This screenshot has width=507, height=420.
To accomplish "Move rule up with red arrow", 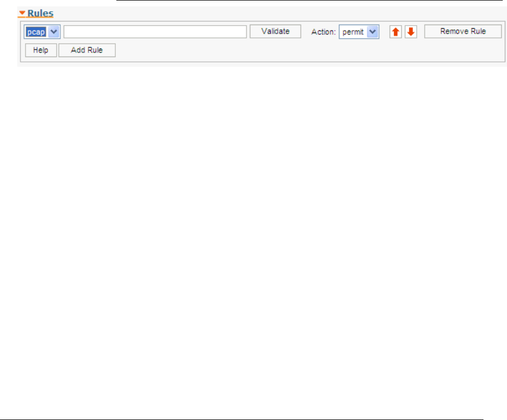I will (395, 31).
